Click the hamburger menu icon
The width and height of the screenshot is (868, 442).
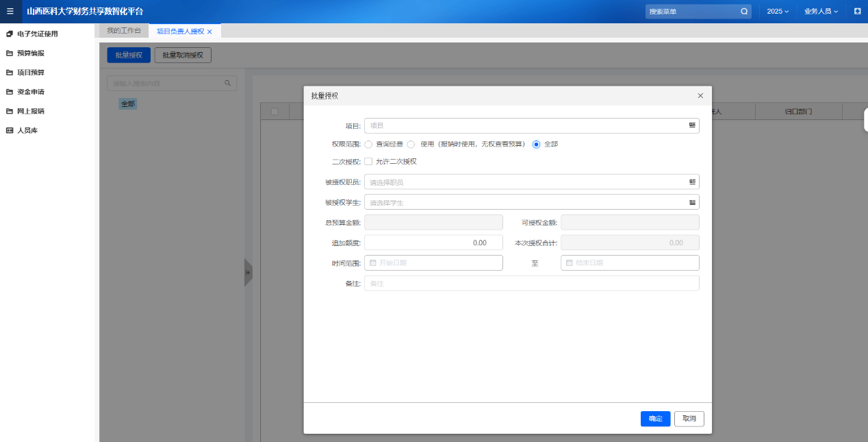pyautogui.click(x=10, y=11)
